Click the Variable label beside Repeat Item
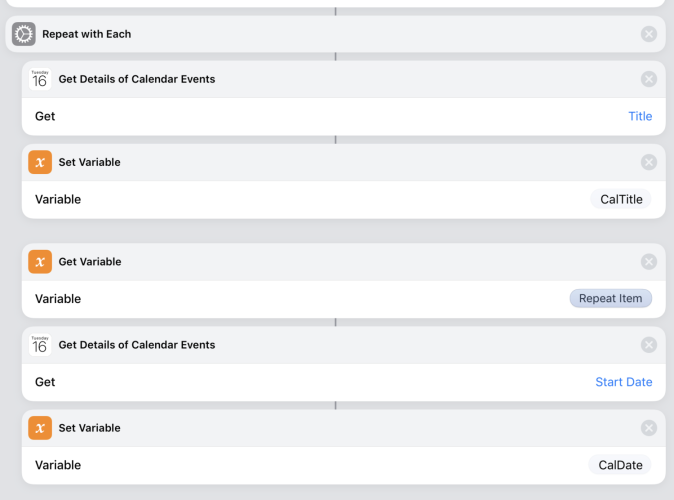 [58, 299]
